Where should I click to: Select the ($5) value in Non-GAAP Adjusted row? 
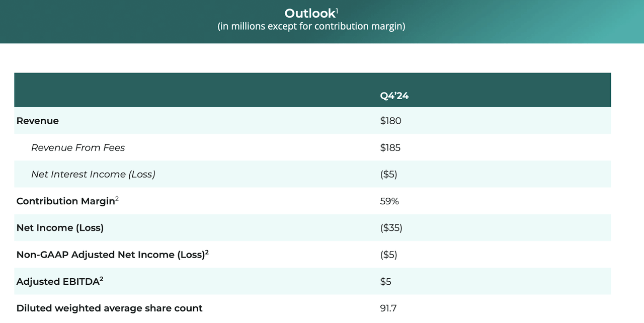388,255
